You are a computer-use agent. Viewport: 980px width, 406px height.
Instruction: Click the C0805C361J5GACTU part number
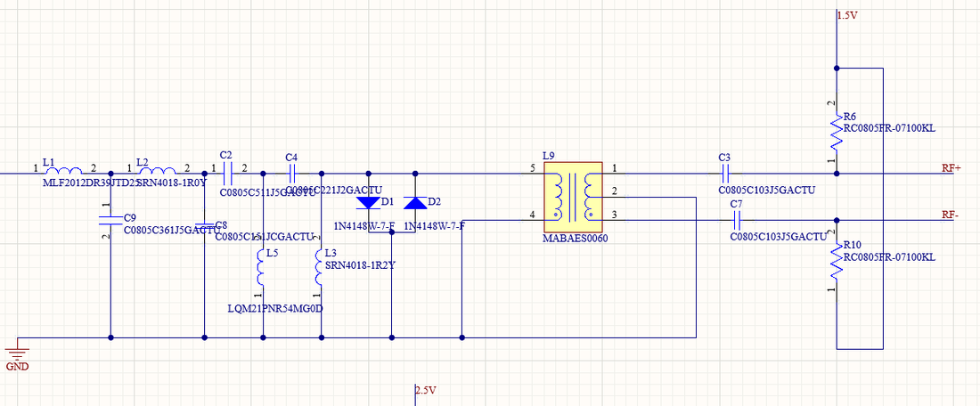[172, 231]
